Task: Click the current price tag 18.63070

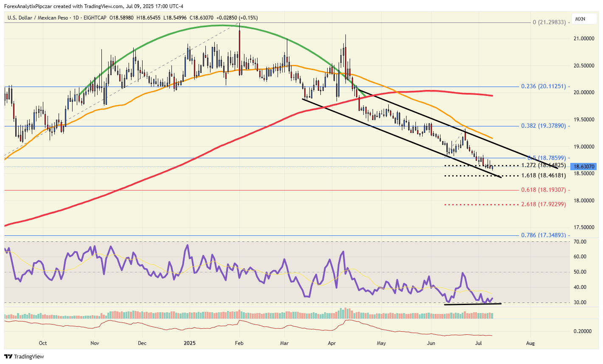Action: click(584, 167)
